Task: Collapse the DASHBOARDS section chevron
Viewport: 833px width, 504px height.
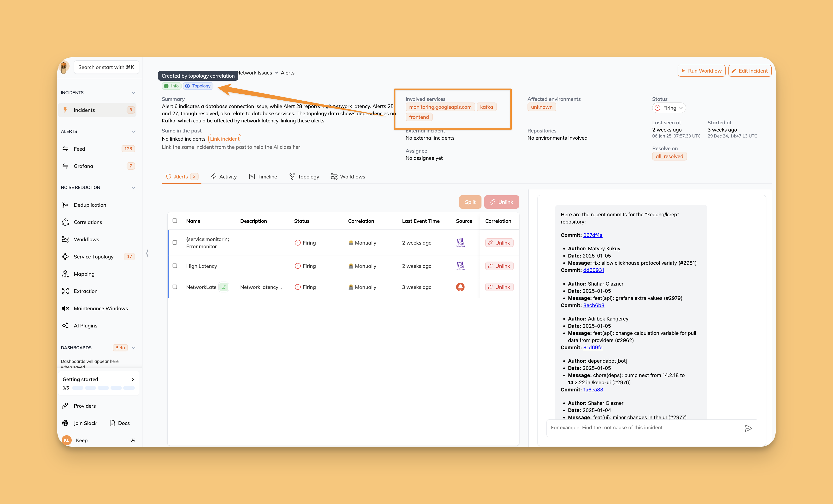Action: (x=133, y=348)
